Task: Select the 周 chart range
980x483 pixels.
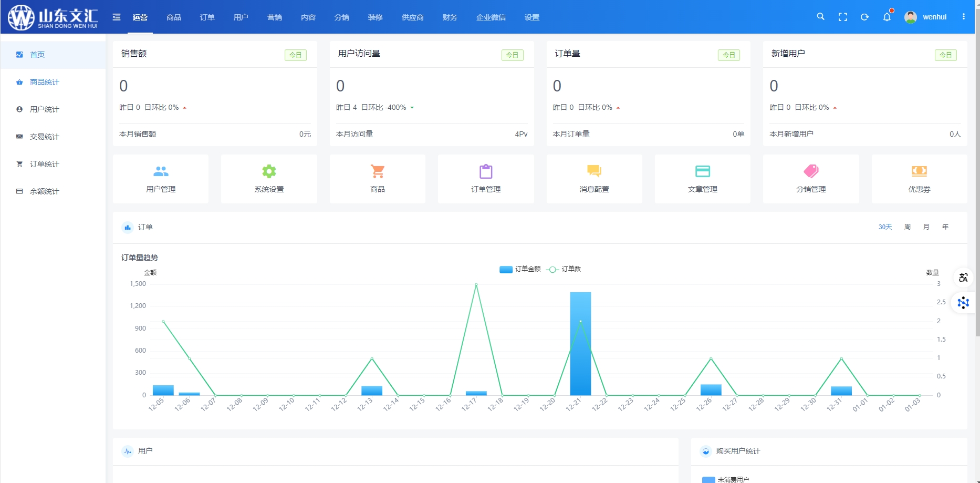Action: (908, 227)
